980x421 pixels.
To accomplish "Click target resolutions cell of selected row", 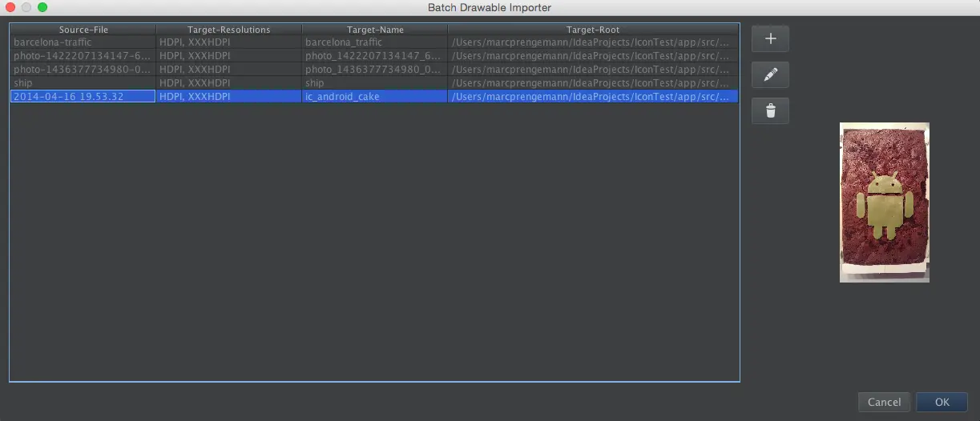I will (x=229, y=96).
